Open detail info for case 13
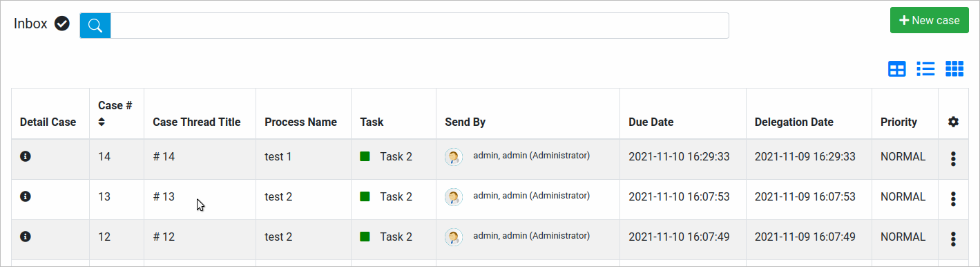Screen dimensions: 980x267 coord(26,196)
